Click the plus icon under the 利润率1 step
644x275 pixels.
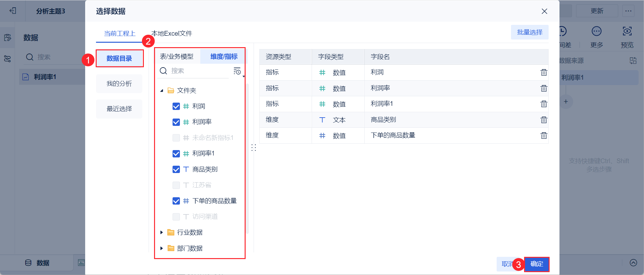[566, 102]
